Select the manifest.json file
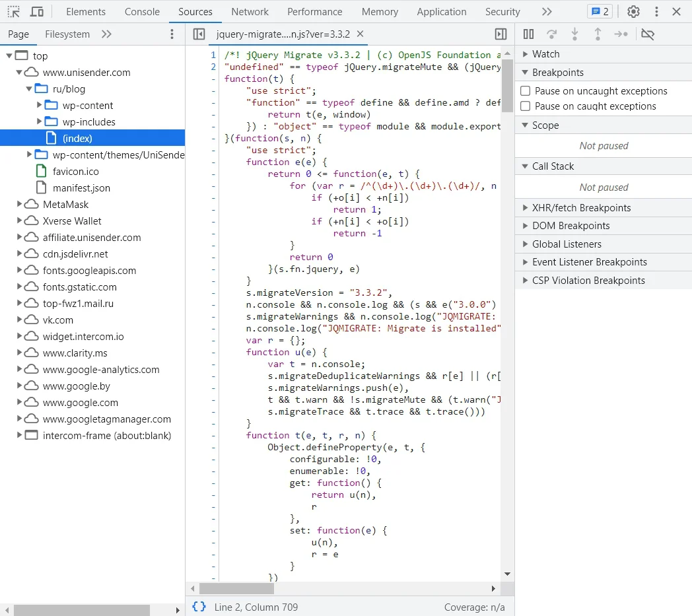This screenshot has width=692, height=616. pos(81,188)
